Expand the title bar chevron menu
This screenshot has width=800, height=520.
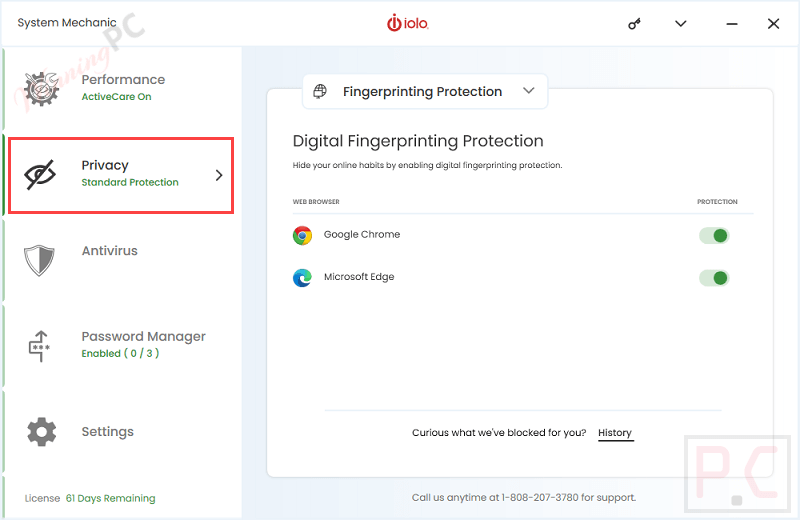681,23
